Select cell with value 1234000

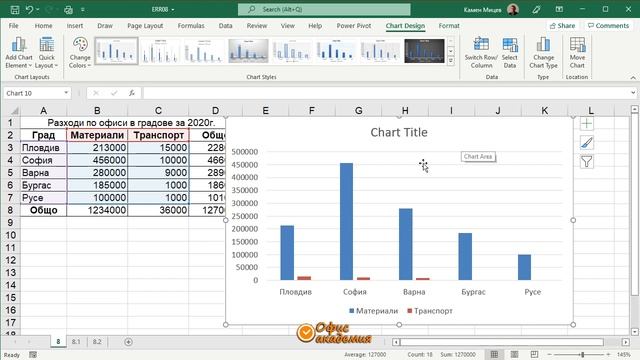(97, 210)
